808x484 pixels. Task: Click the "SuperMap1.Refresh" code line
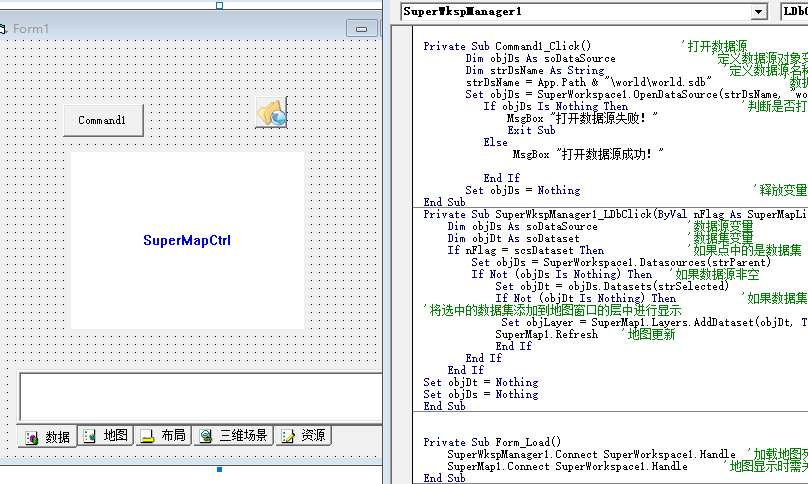[x=547, y=335]
